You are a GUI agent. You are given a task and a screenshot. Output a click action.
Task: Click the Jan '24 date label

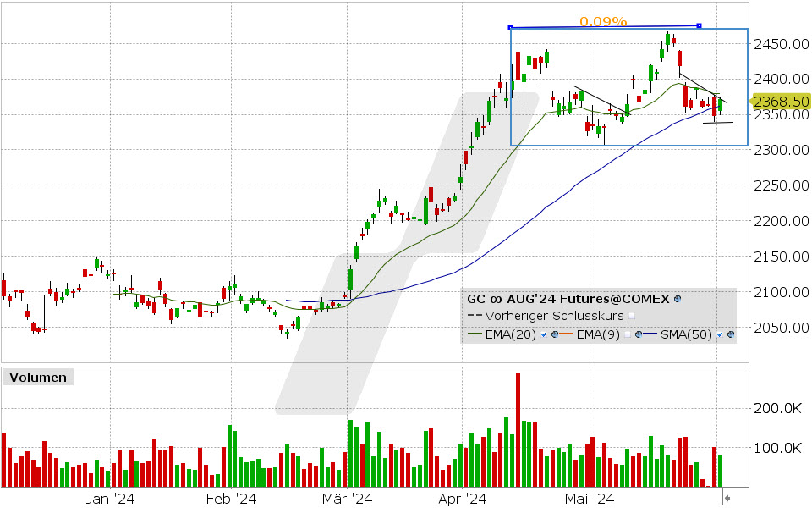110,500
